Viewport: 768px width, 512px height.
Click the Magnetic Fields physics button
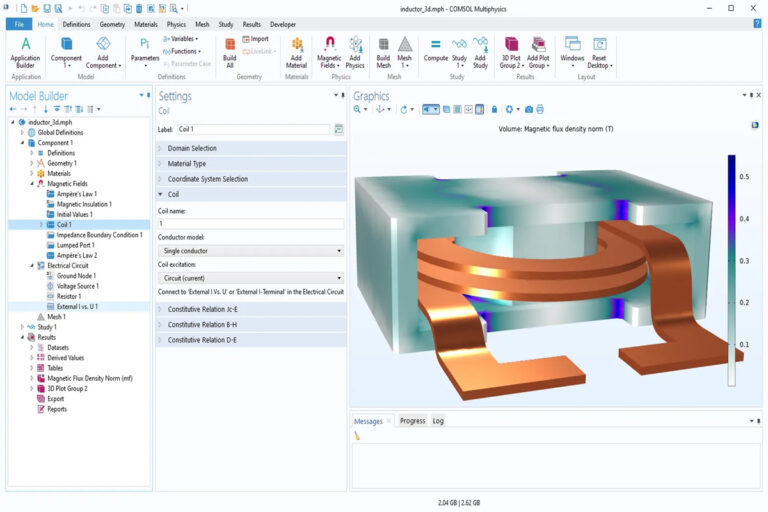(x=329, y=52)
